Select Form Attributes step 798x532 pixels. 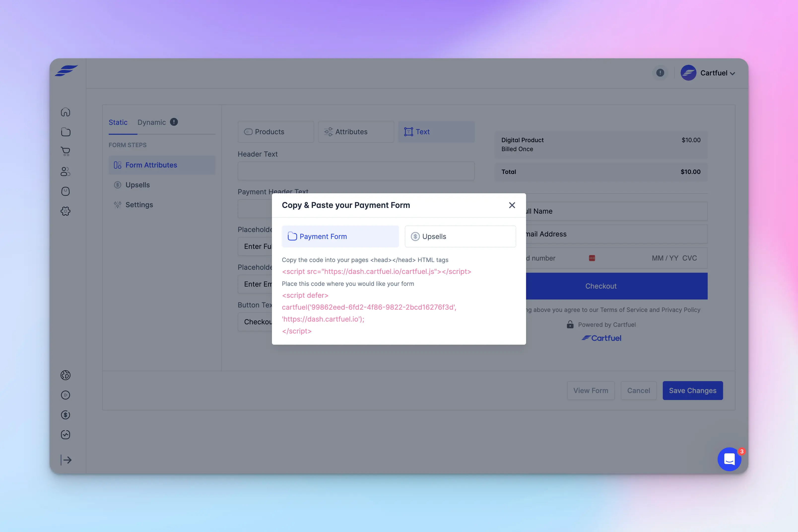click(x=162, y=165)
